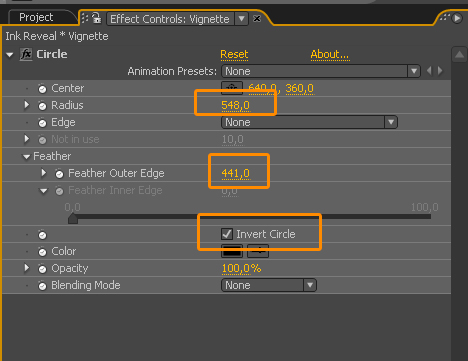
Task: Enable the Radius stopwatch keyframing
Action: (x=42, y=106)
